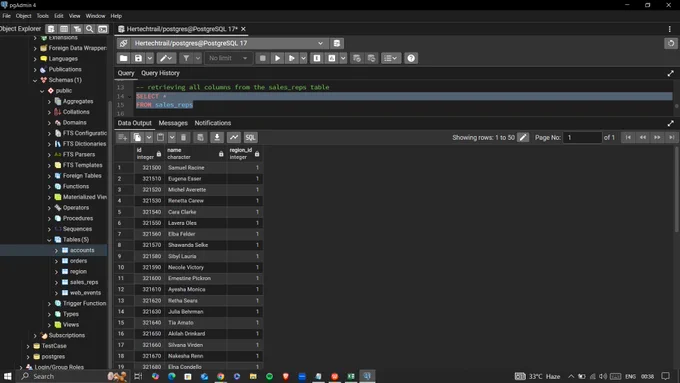Viewport: 680px width, 383px height.
Task: Open the Tools menu
Action: [x=42, y=16]
